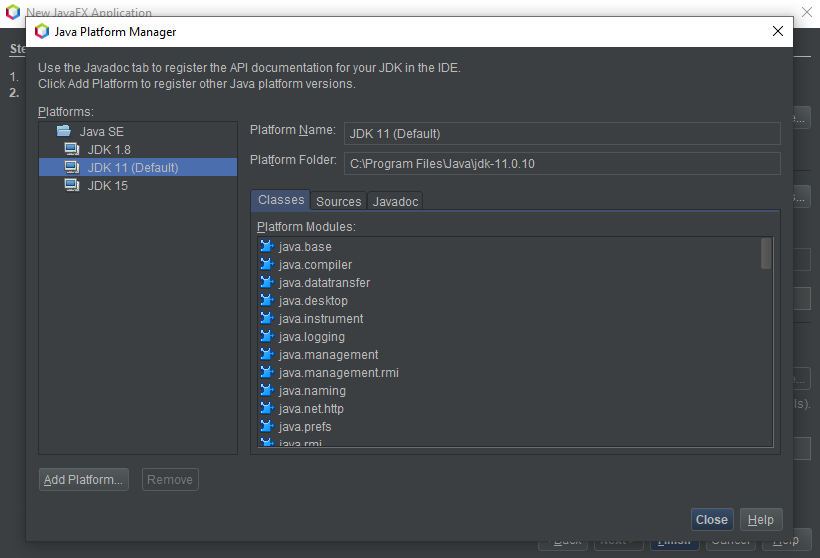Select java.prefs module text
This screenshot has width=820, height=558.
[305, 427]
